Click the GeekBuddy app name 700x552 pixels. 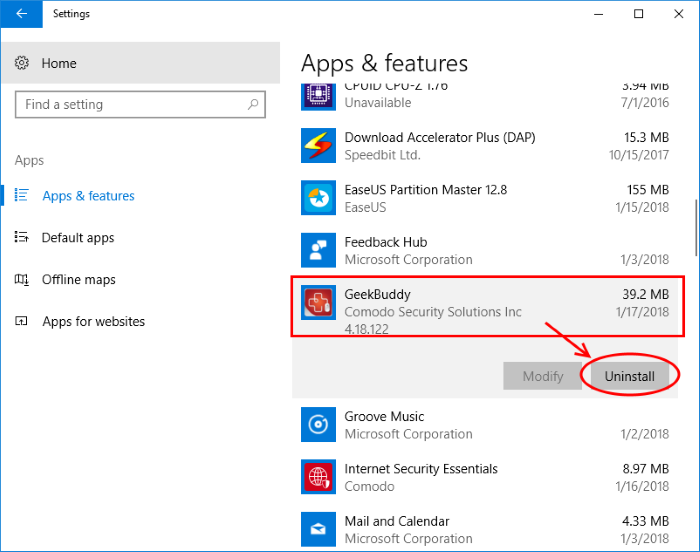377,295
